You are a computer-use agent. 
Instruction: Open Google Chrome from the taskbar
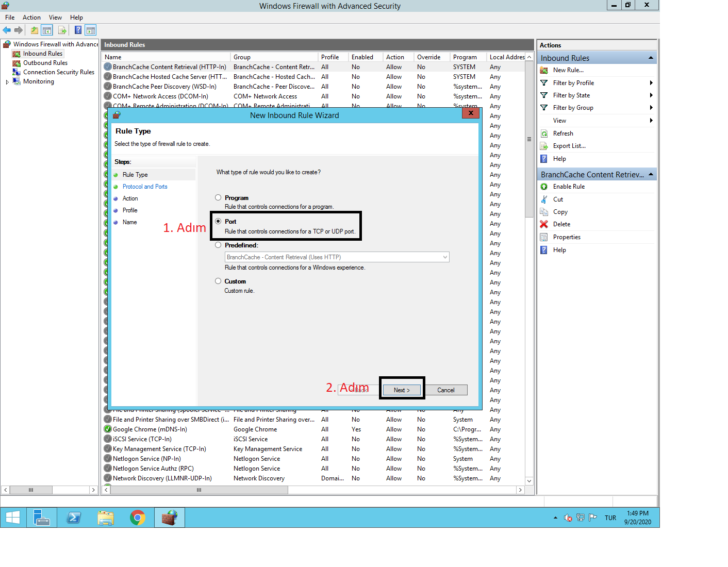click(x=138, y=518)
